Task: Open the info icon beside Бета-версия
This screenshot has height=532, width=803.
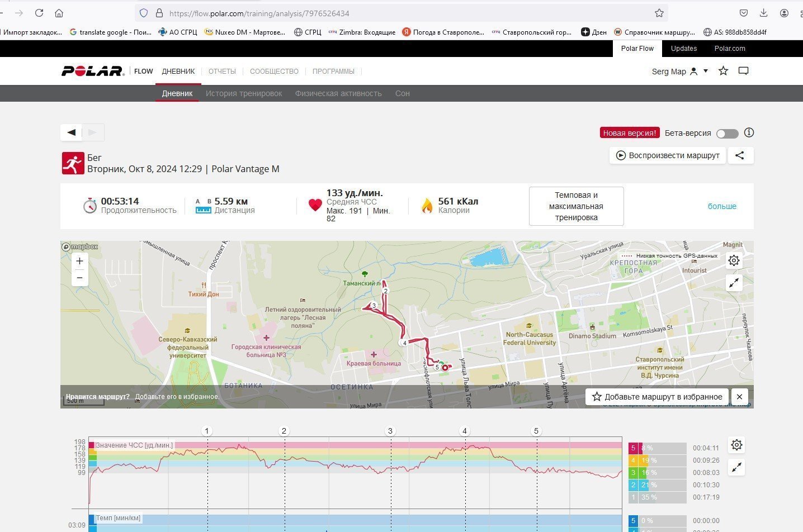Action: click(x=749, y=132)
